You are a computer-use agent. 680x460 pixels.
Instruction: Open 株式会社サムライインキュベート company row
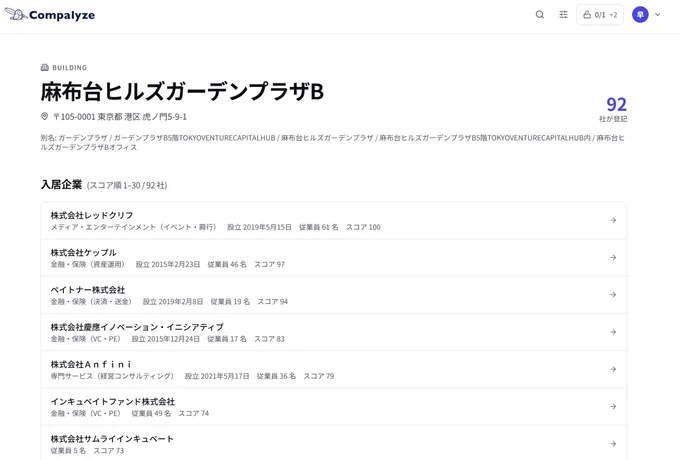[x=334, y=443]
